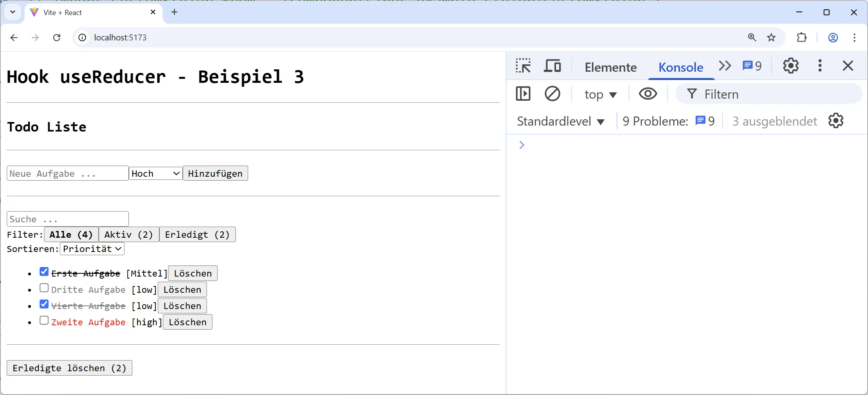Uncheck the Vierte Aufgabe checkbox
The height and width of the screenshot is (395, 868).
44,304
